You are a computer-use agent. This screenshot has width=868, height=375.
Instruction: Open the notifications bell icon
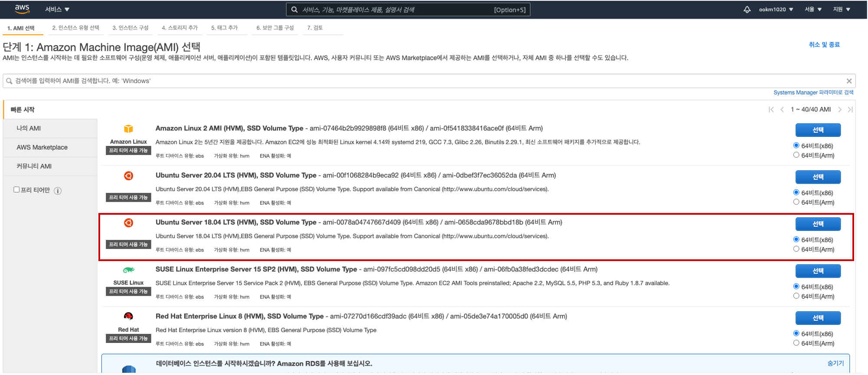coord(747,10)
